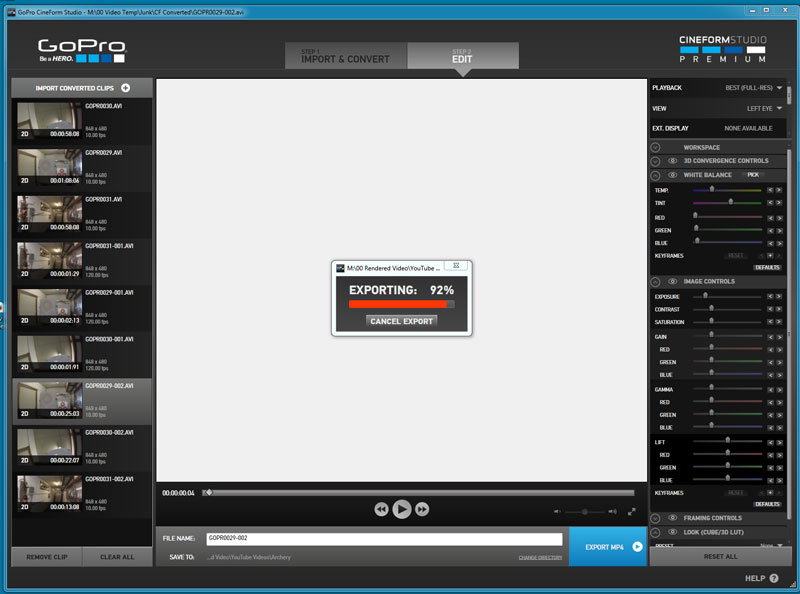Click the Lift increase arrow
This screenshot has width=800, height=594.
[779, 442]
